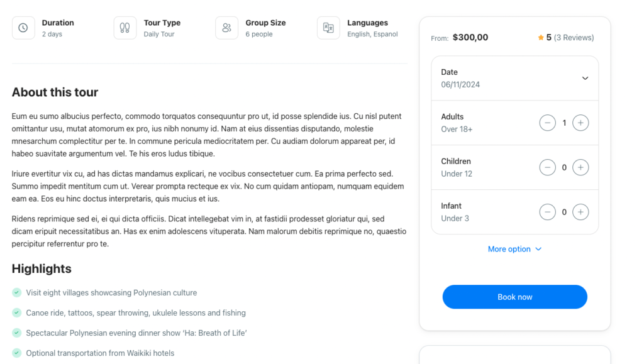Image resolution: width=644 pixels, height=364 pixels.
Task: Click checkmark beside Spectacular Polynesian dinner show
Action: click(x=16, y=333)
